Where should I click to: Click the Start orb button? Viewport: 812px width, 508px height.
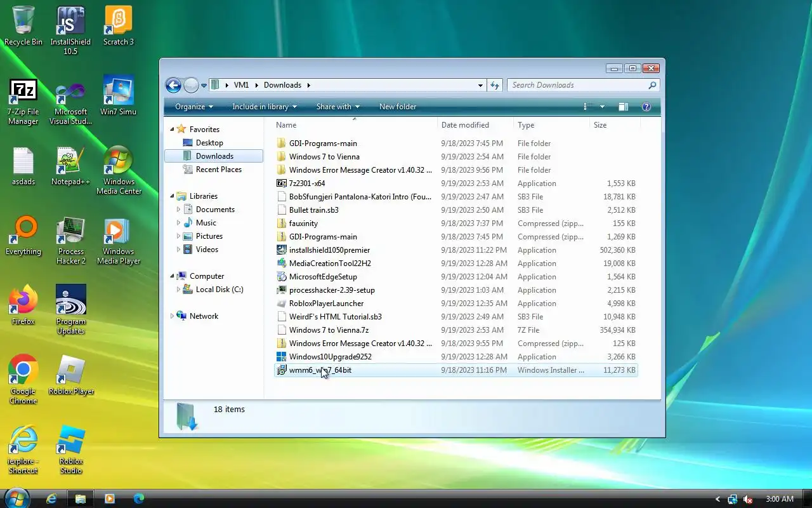point(17,498)
